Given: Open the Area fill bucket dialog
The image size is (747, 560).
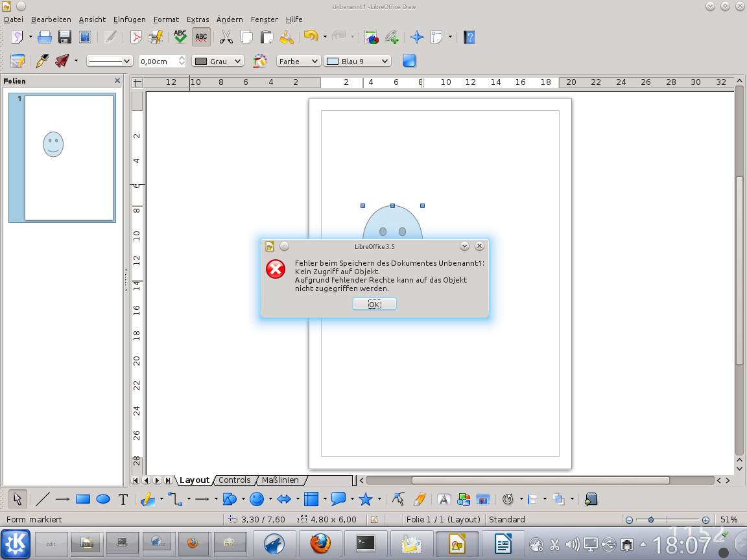Looking at the screenshot, I should pos(259,61).
